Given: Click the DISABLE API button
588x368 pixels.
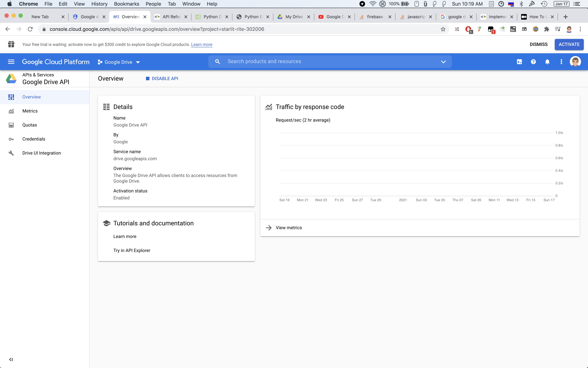Looking at the screenshot, I should [162, 79].
